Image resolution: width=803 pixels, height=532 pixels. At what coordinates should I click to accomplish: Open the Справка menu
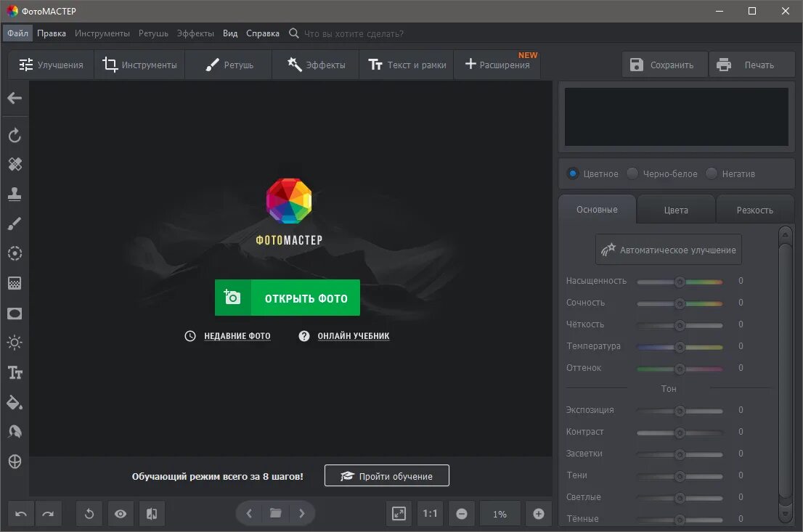tap(263, 33)
